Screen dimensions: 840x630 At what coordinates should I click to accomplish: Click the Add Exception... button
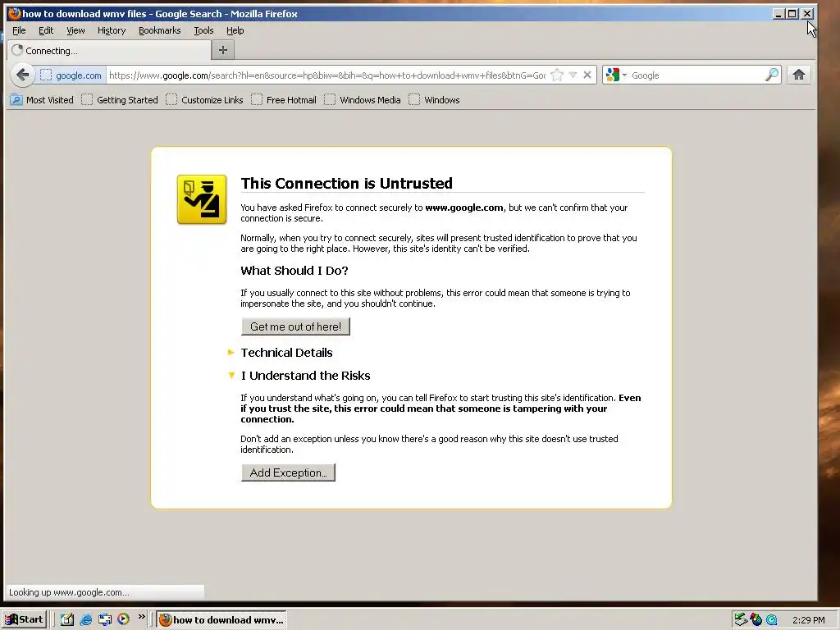pos(288,472)
